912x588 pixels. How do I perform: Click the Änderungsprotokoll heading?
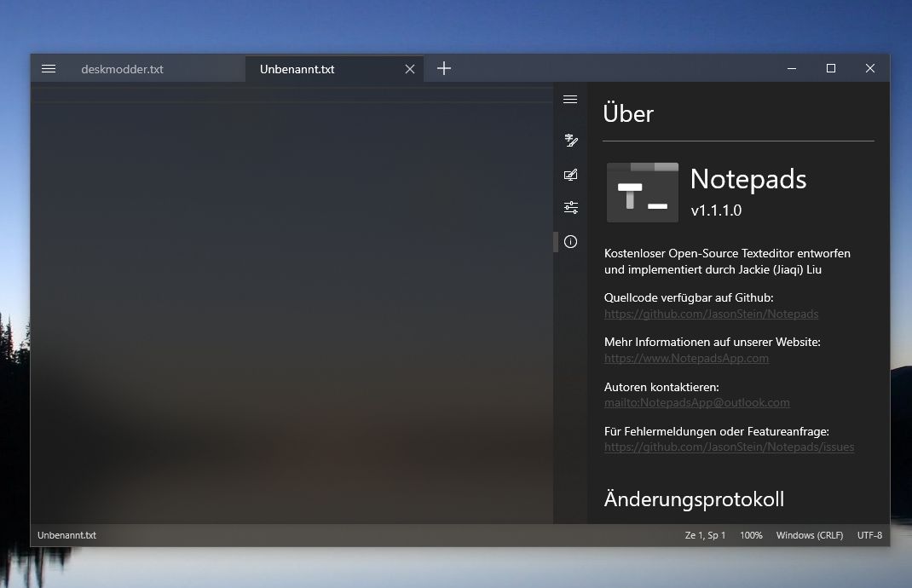click(x=694, y=499)
